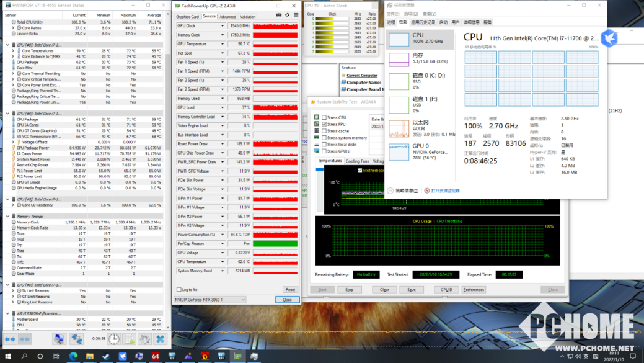Viewport: 644px width, 363px height.
Task: Click FurMark flame taskbar icon
Action: tap(205, 356)
